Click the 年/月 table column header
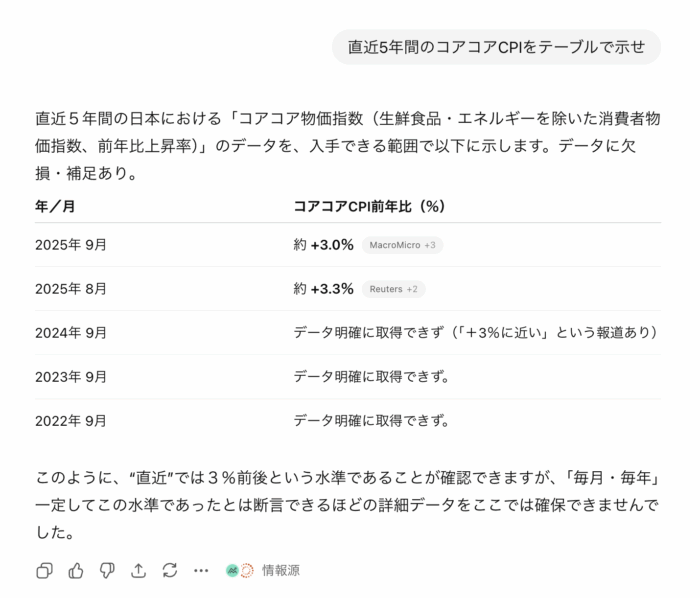The image size is (700, 598). (55, 206)
